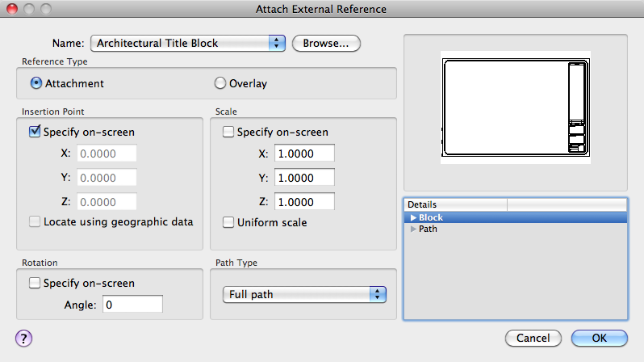Select the Overlay reference type
This screenshot has width=644, height=362.
(x=220, y=83)
